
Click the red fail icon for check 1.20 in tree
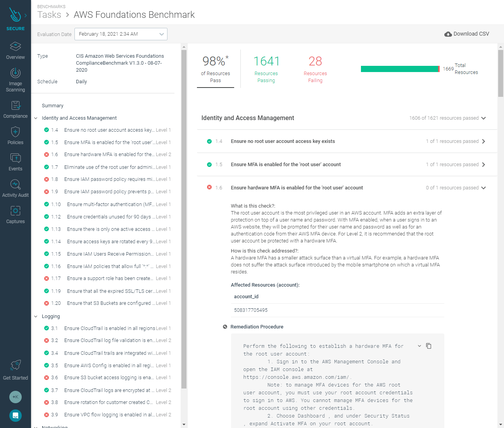click(47, 303)
